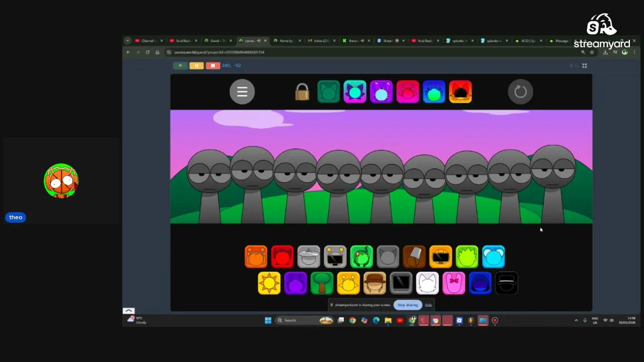Open the weather widget showing Cloudy
This screenshot has height=362, width=644.
(137, 320)
